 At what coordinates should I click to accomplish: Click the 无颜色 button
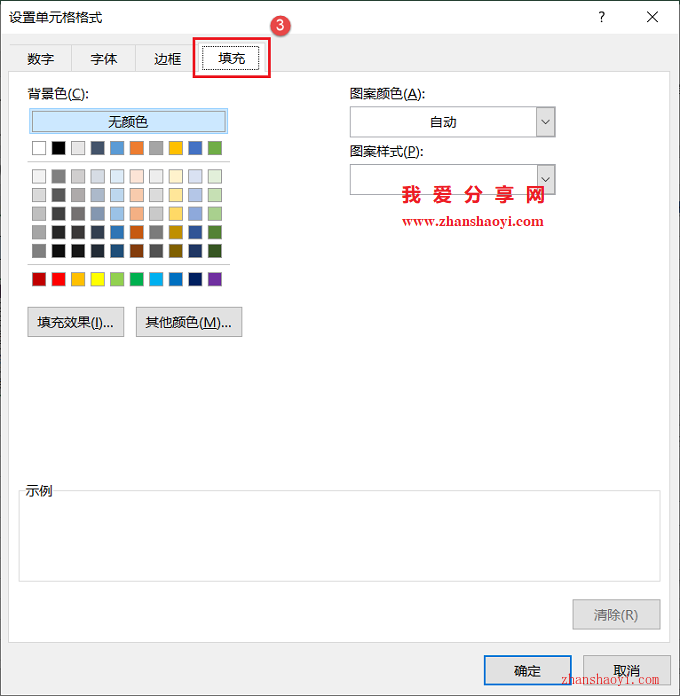(x=128, y=121)
